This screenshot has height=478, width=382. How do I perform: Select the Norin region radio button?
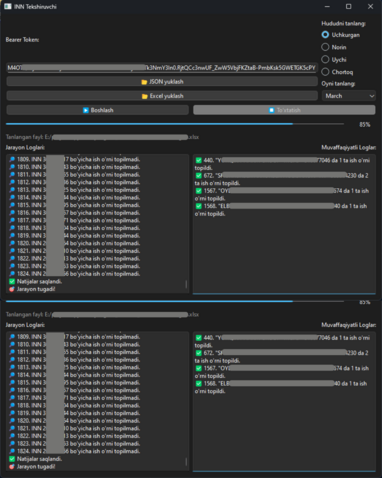(x=325, y=47)
